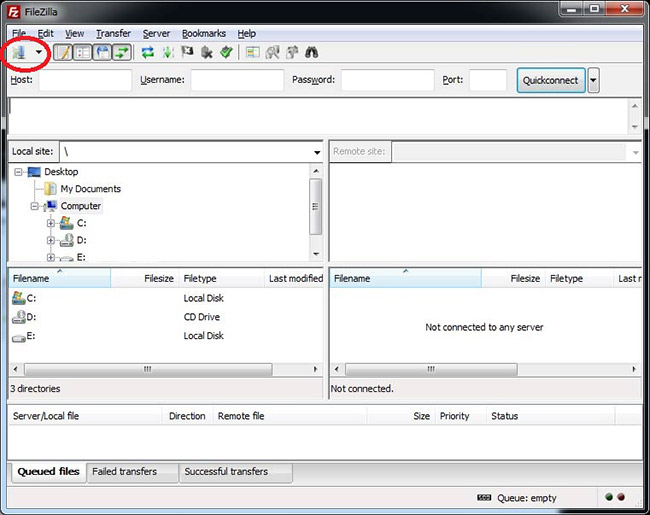Open Site Manager dropdown arrow

tap(39, 52)
